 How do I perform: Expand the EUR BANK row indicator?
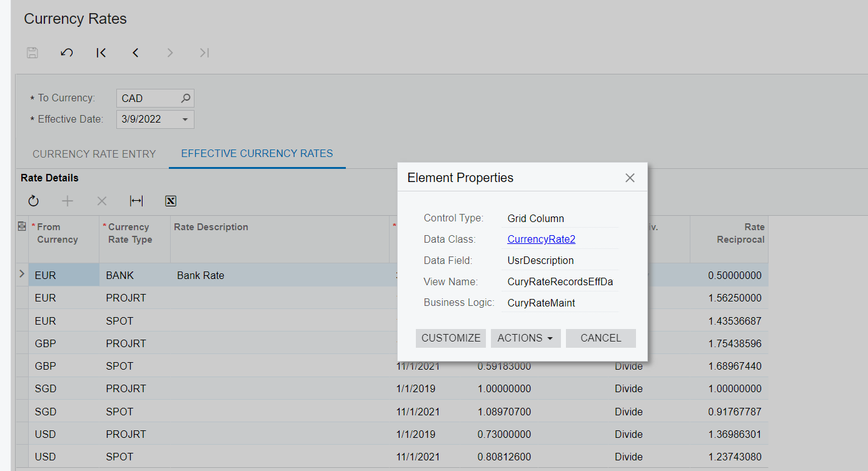[x=22, y=275]
